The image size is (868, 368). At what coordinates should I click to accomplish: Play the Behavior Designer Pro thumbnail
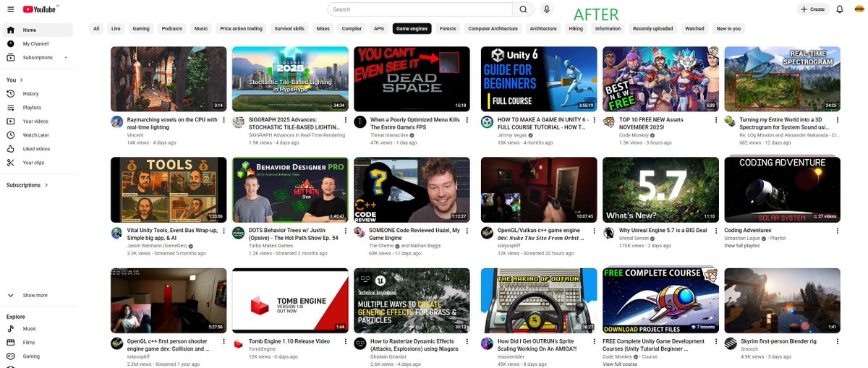pos(290,189)
